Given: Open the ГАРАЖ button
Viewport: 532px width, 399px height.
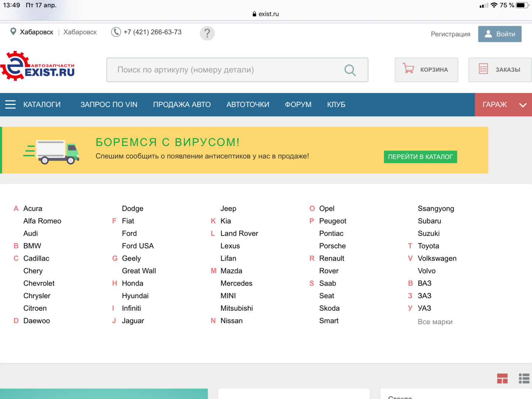Looking at the screenshot, I should tap(503, 105).
